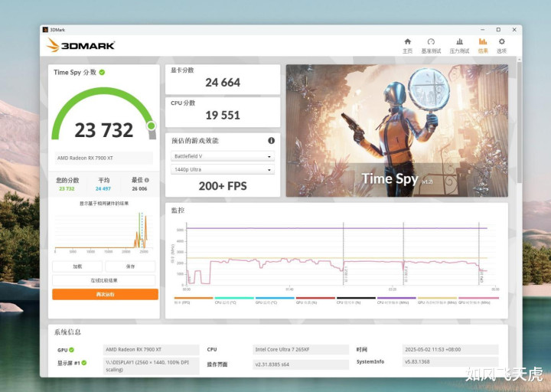The height and width of the screenshot is (392, 551).
Task: Toggle the frame rate (FPS) legend item
Action: coord(194,300)
